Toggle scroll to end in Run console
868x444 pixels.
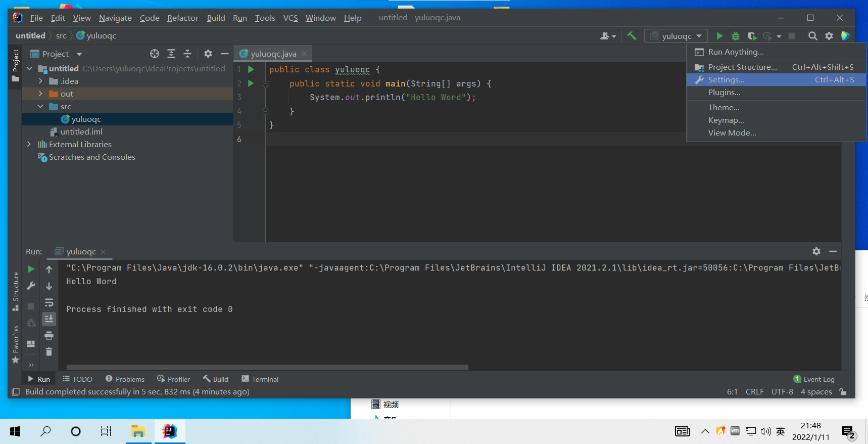click(x=49, y=319)
